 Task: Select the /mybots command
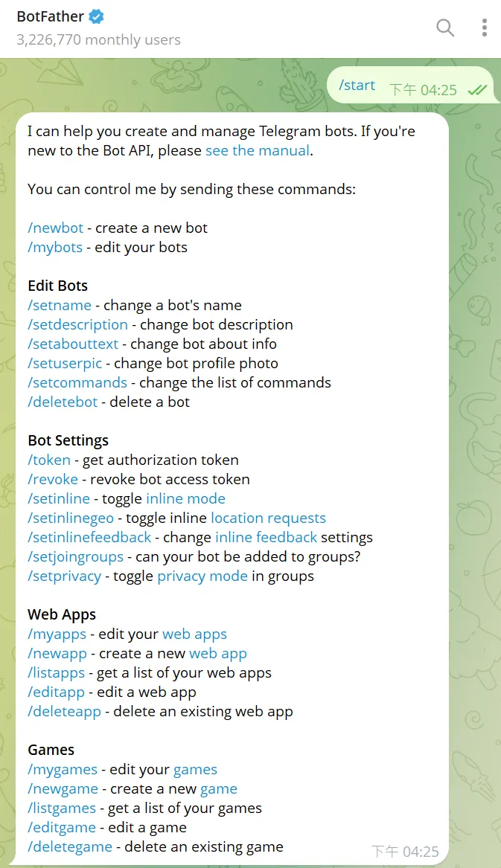[55, 247]
